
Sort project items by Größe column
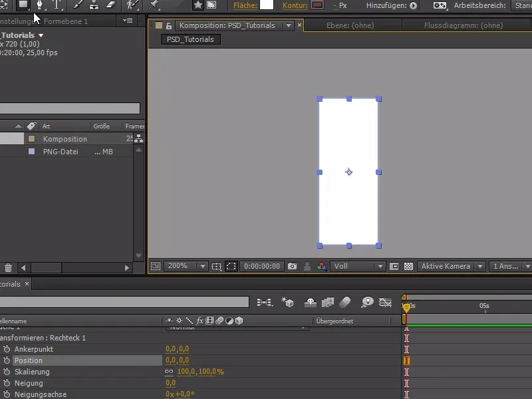(x=102, y=126)
